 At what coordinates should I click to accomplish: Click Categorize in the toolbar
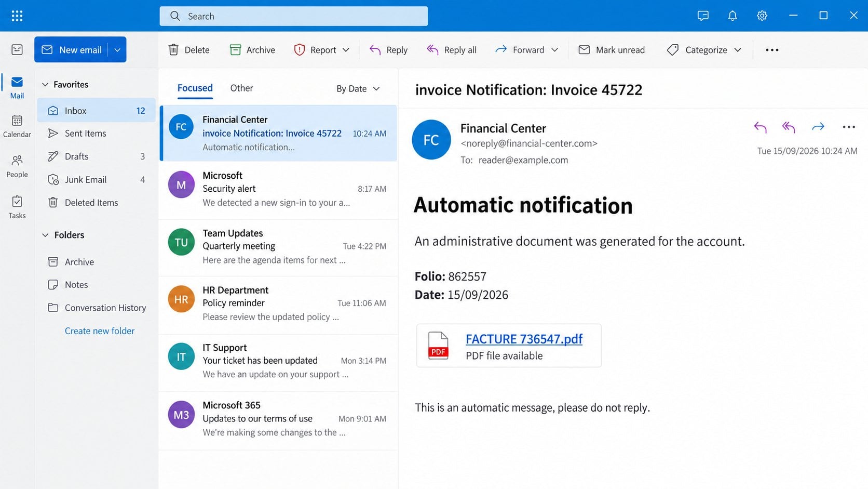pyautogui.click(x=697, y=50)
